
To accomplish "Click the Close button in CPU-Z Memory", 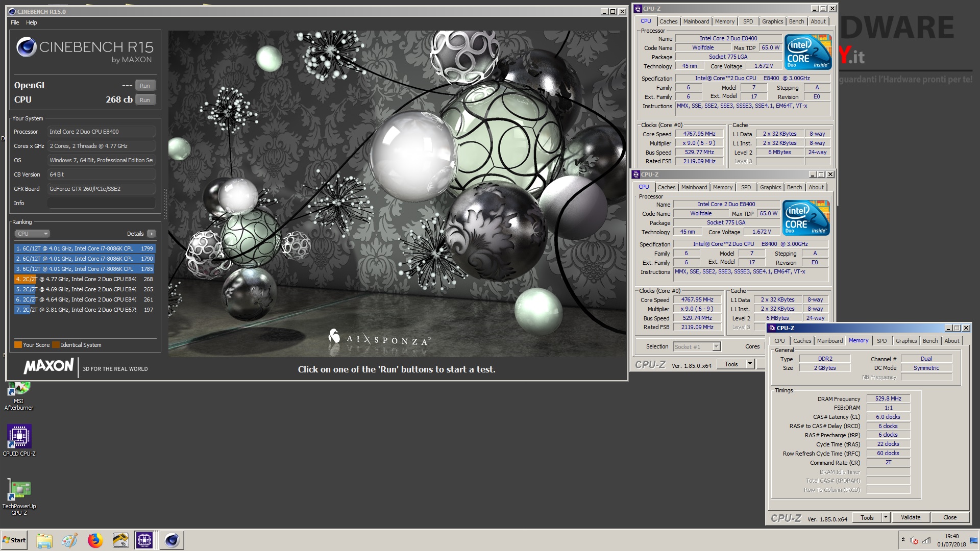I will tap(950, 518).
